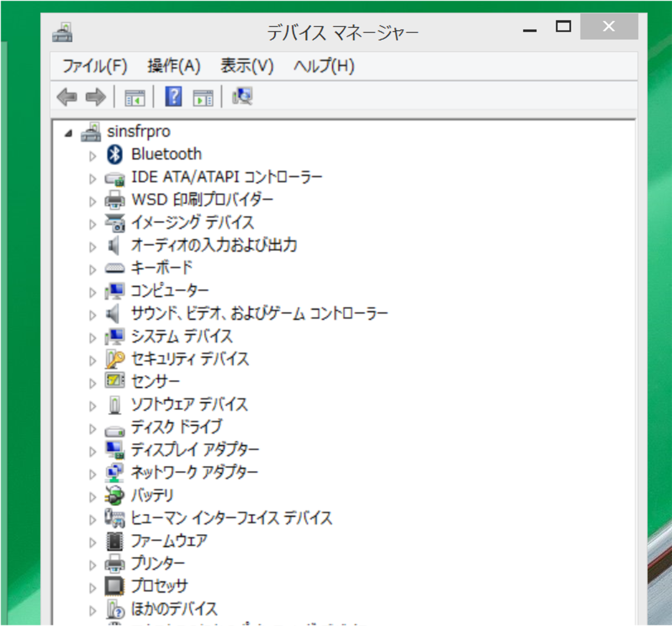The image size is (672, 626).
Task: Click the IDE ATA/ATAPI コントローラー icon
Action: click(x=115, y=179)
